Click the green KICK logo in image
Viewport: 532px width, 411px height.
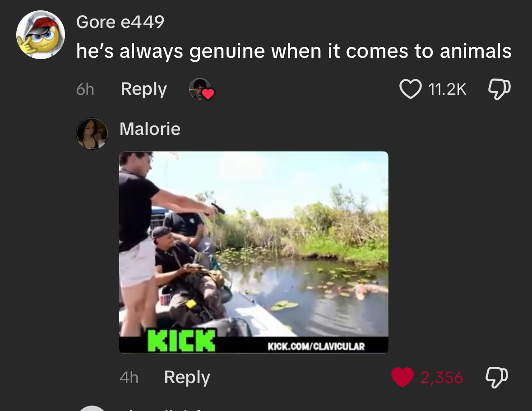[x=182, y=341]
